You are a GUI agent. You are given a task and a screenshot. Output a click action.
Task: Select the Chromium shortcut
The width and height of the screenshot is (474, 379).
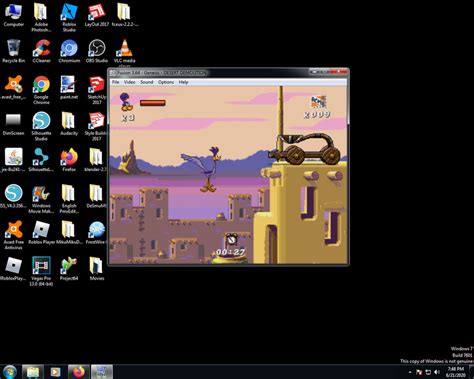coord(69,51)
